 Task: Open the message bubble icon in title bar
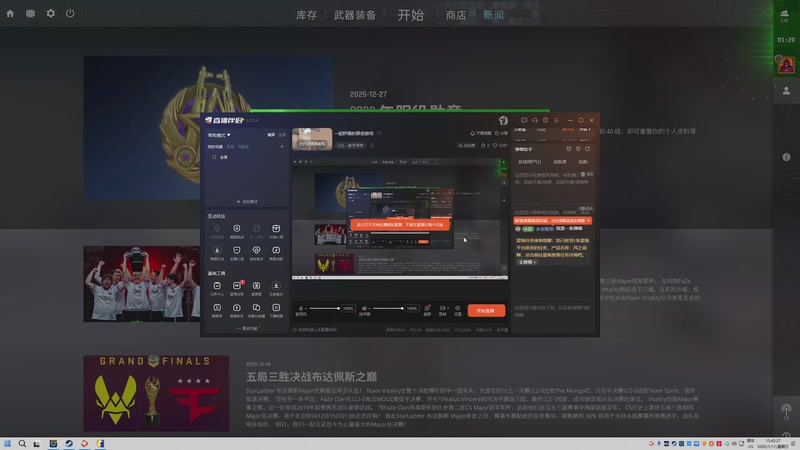(x=524, y=120)
